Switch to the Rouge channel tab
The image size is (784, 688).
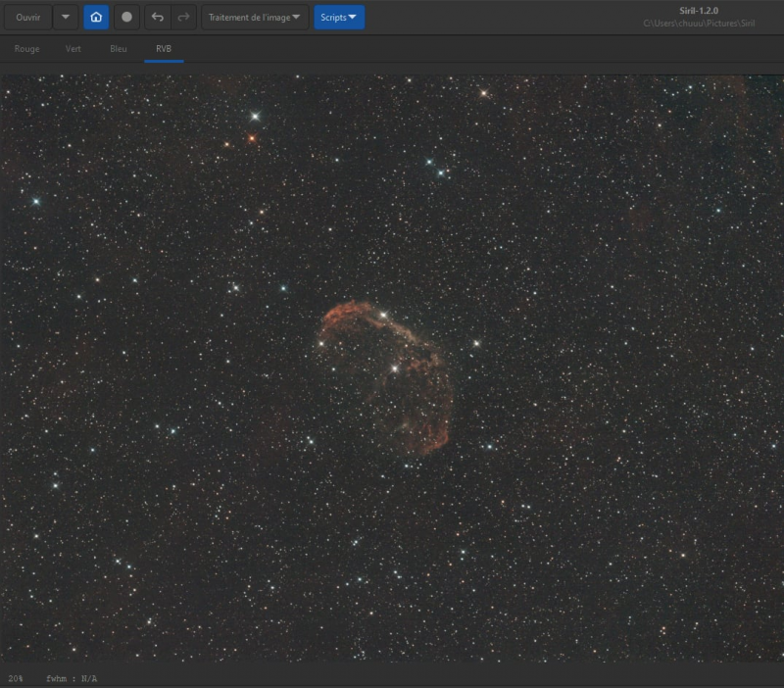pos(27,49)
